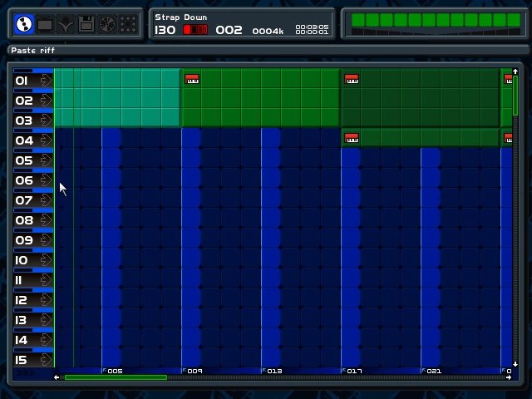Click the arrow icon on track 05
532x399 pixels.
click(46, 160)
